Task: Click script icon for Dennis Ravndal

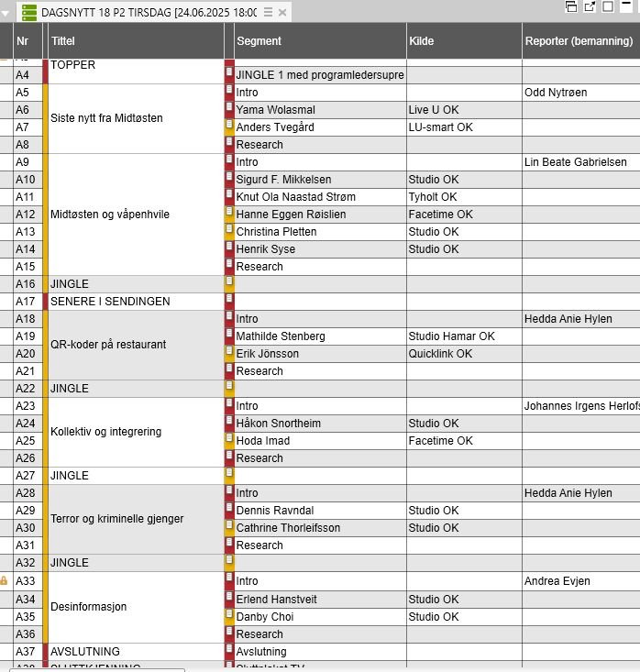Action: click(229, 507)
